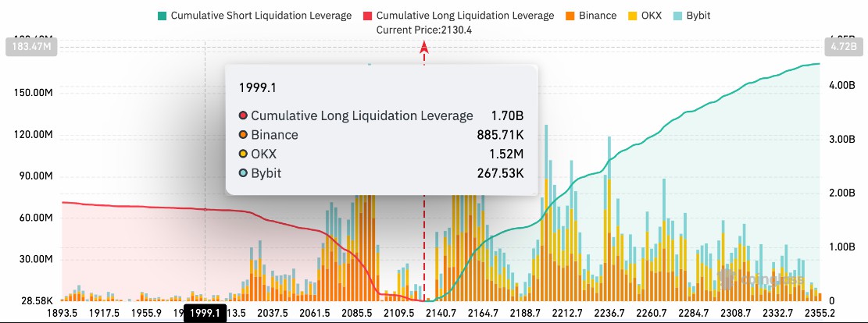The height and width of the screenshot is (323, 868).
Task: Click the green Short Liquidation legend swatch
Action: 162,16
